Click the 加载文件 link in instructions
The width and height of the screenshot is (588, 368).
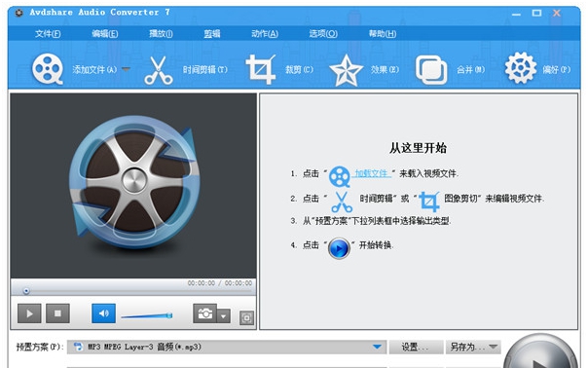372,173
